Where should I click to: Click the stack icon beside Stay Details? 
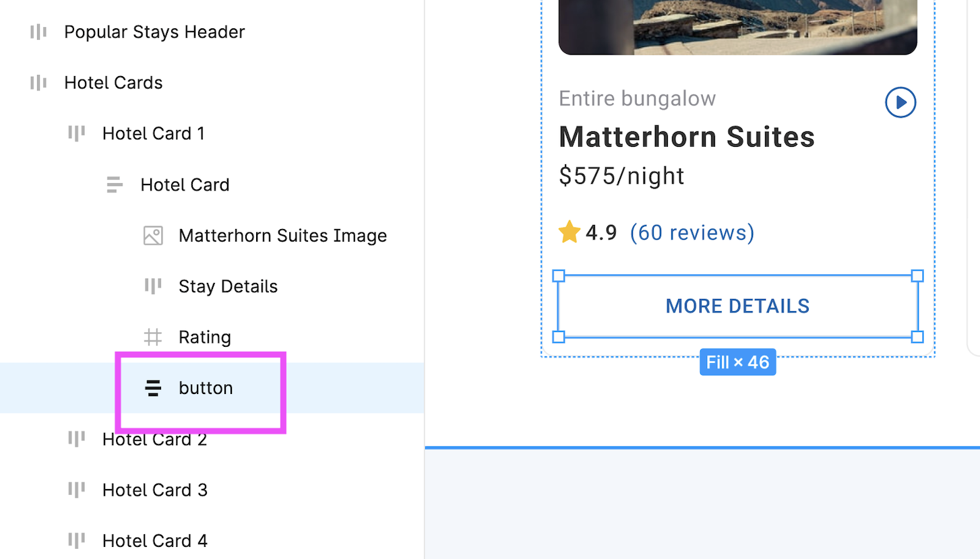click(153, 286)
